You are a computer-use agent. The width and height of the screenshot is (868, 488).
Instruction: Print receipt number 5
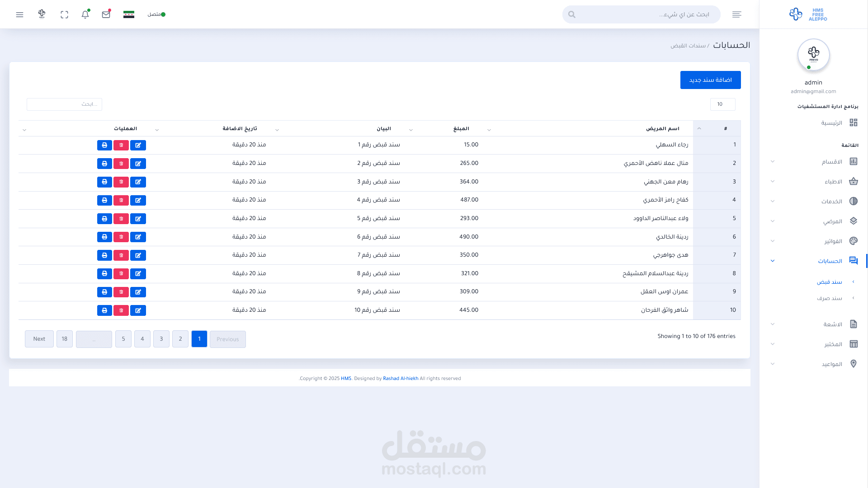click(104, 219)
